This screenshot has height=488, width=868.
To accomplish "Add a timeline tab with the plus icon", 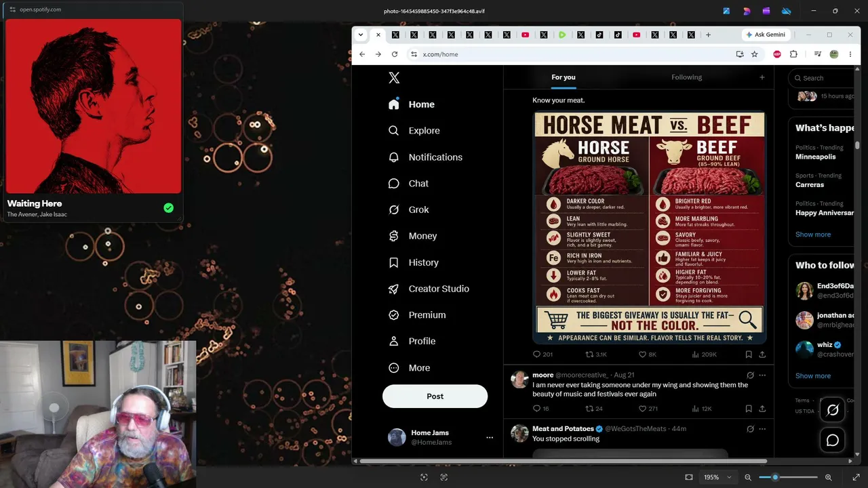I will click(762, 77).
